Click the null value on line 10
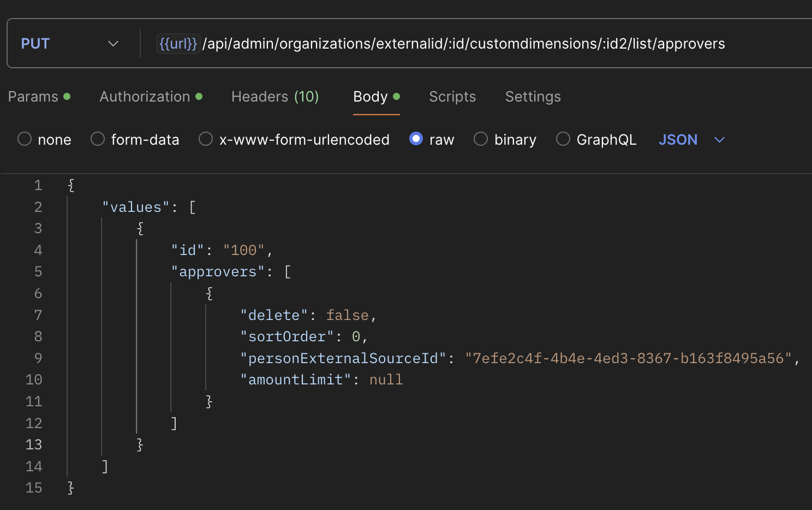 [386, 379]
